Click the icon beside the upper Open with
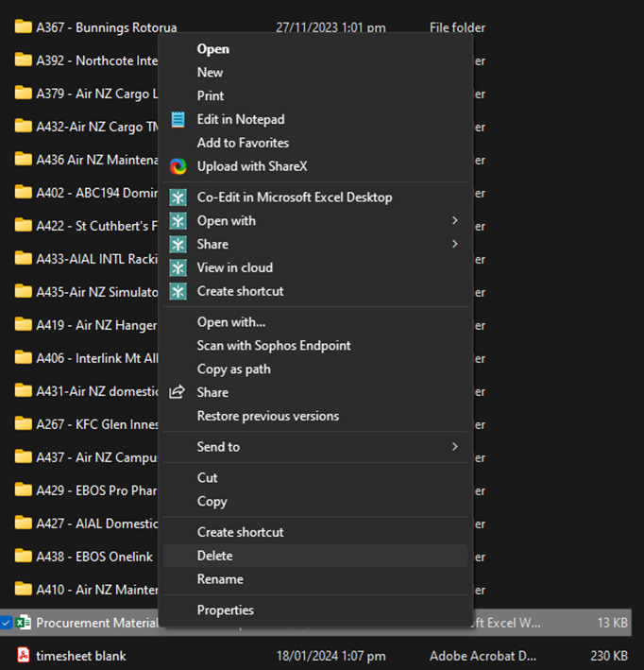 [178, 221]
